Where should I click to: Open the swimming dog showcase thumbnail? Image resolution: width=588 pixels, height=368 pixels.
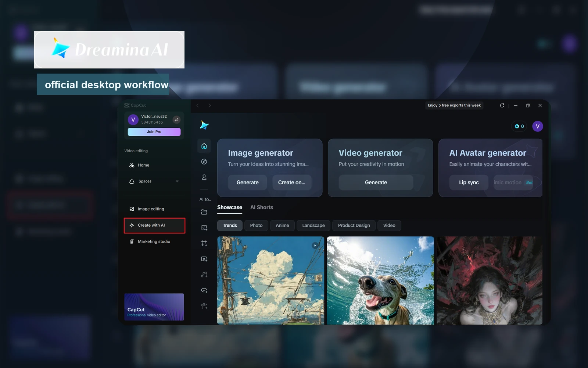(x=380, y=280)
